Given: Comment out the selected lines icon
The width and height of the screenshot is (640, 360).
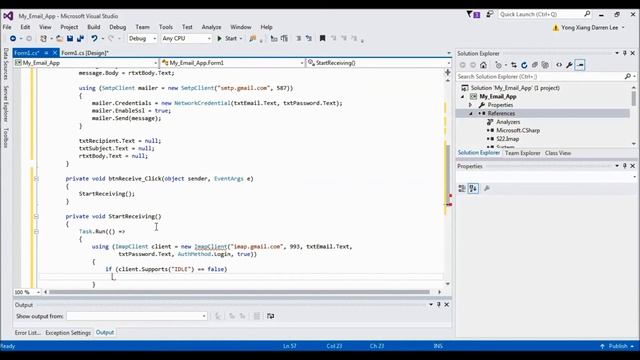Looking at the screenshot, I should coord(298,38).
